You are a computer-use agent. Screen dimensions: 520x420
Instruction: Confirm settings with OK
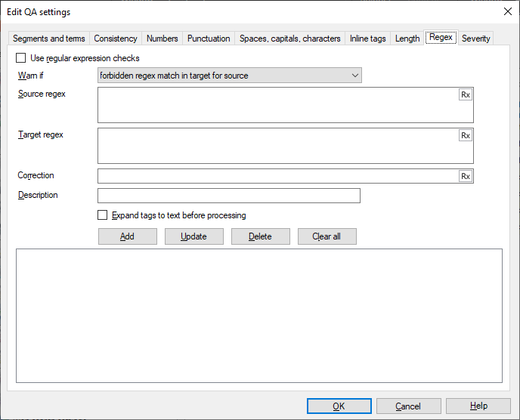[339, 406]
